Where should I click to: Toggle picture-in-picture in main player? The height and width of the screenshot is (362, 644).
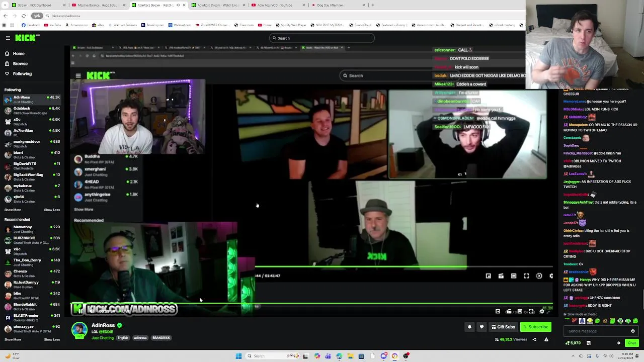tap(498, 312)
